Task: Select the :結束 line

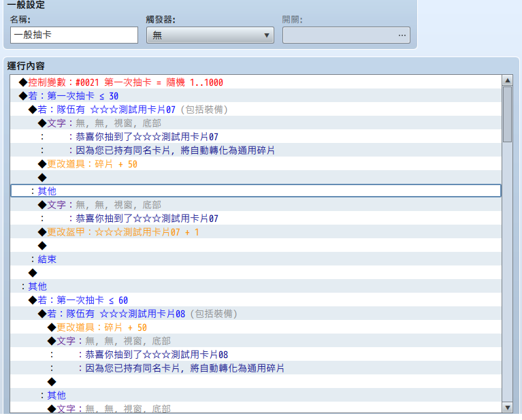Action: (256, 259)
